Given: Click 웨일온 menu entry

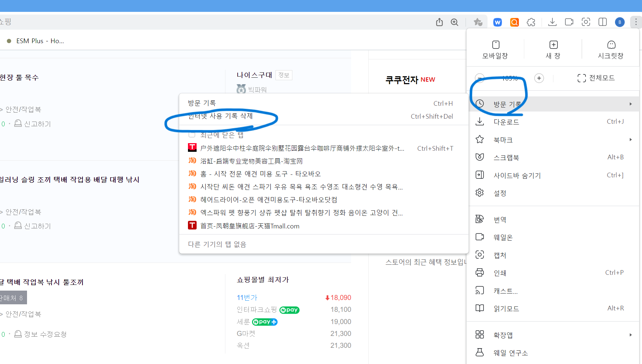Looking at the screenshot, I should [553, 237].
